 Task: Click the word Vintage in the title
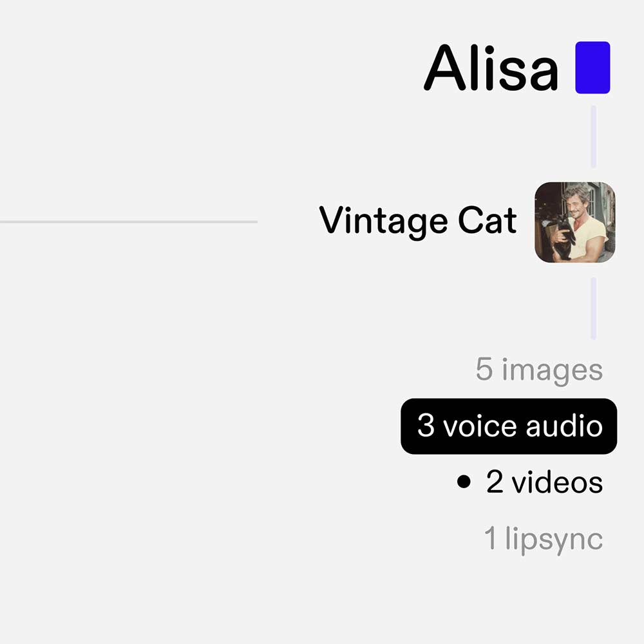384,222
